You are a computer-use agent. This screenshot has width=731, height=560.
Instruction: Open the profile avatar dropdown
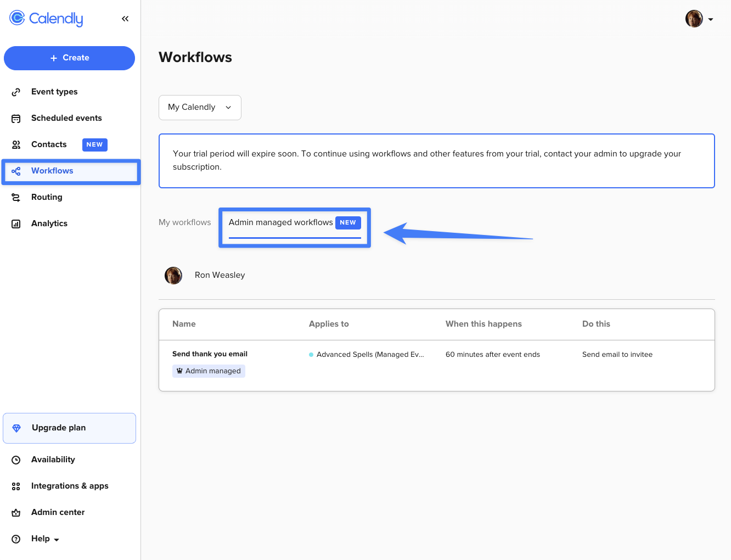click(699, 18)
